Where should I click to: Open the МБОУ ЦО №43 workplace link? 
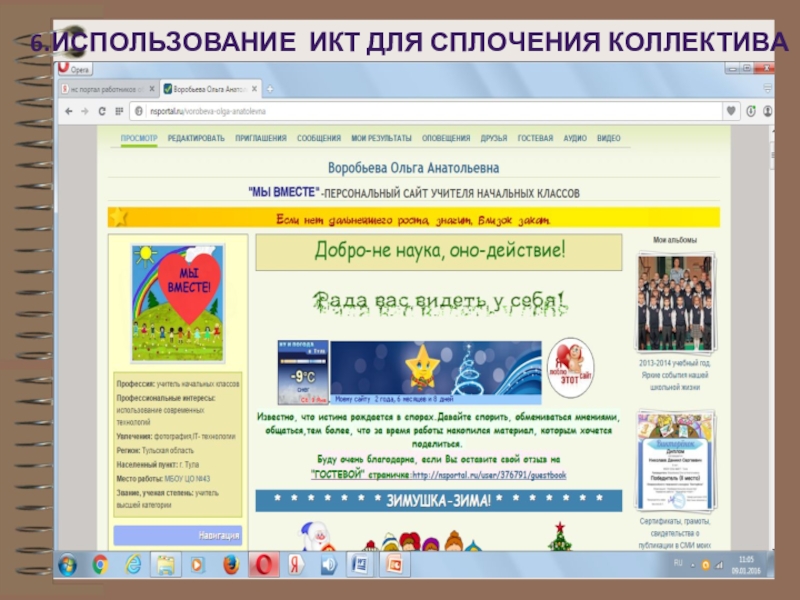click(x=187, y=479)
